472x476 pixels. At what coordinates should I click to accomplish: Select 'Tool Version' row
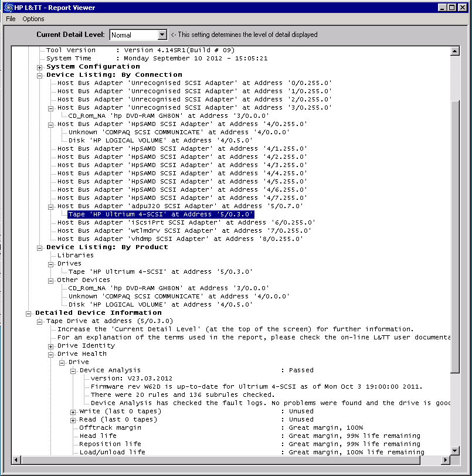tap(140, 50)
